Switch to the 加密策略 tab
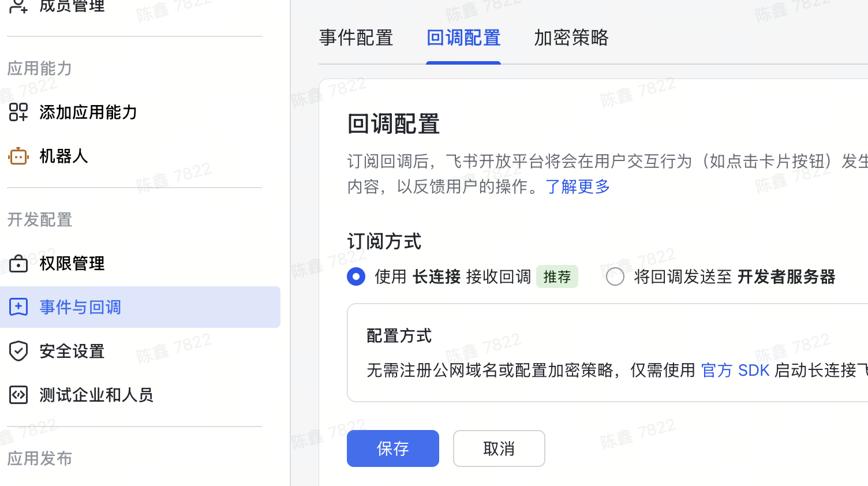 click(571, 38)
